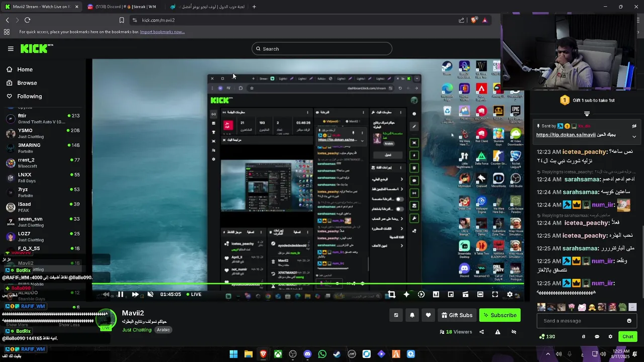The width and height of the screenshot is (644, 362).
Task: Skip forward in the stream
Action: [135, 294]
